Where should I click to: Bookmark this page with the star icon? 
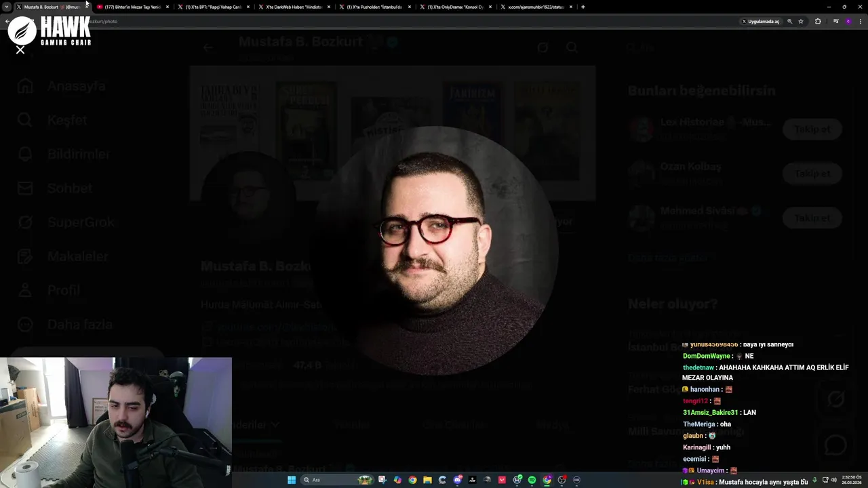coord(801,21)
